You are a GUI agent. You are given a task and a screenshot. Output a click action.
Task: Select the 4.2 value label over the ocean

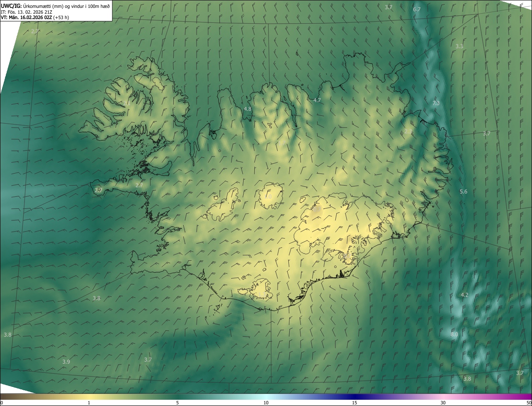(x=464, y=295)
